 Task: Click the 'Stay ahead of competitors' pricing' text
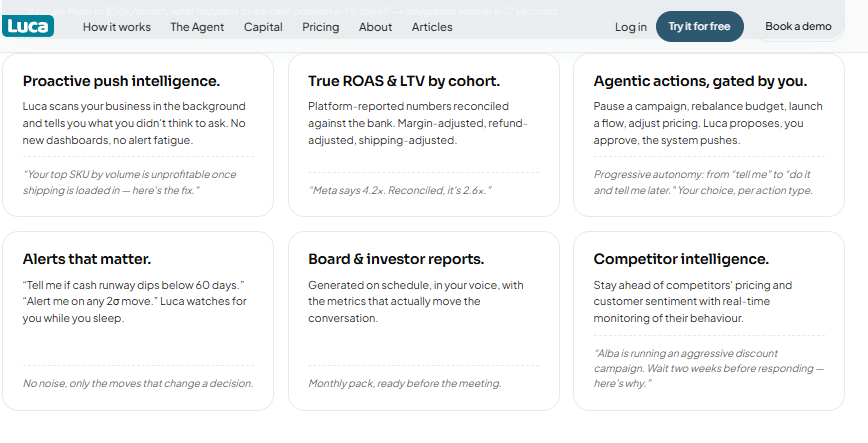(x=693, y=302)
